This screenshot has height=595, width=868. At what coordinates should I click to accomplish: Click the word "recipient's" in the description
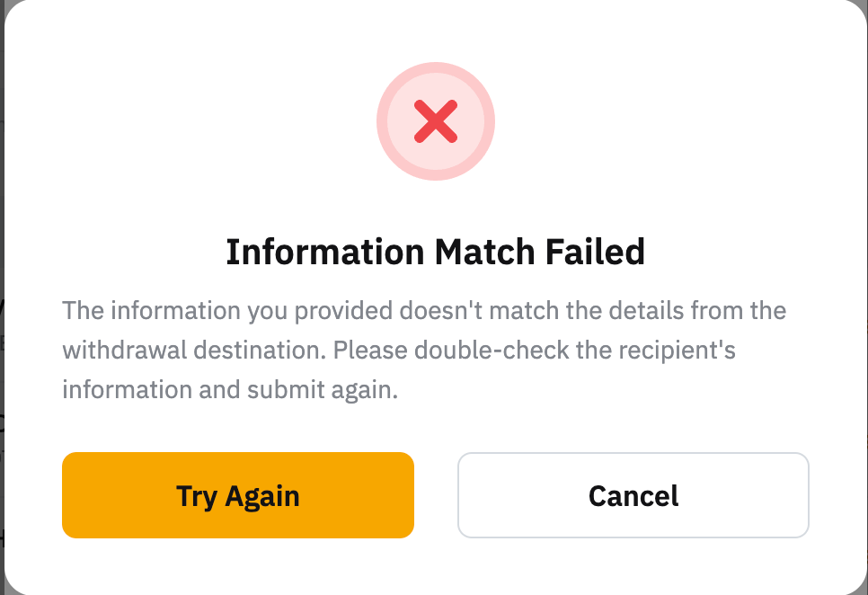point(685,351)
